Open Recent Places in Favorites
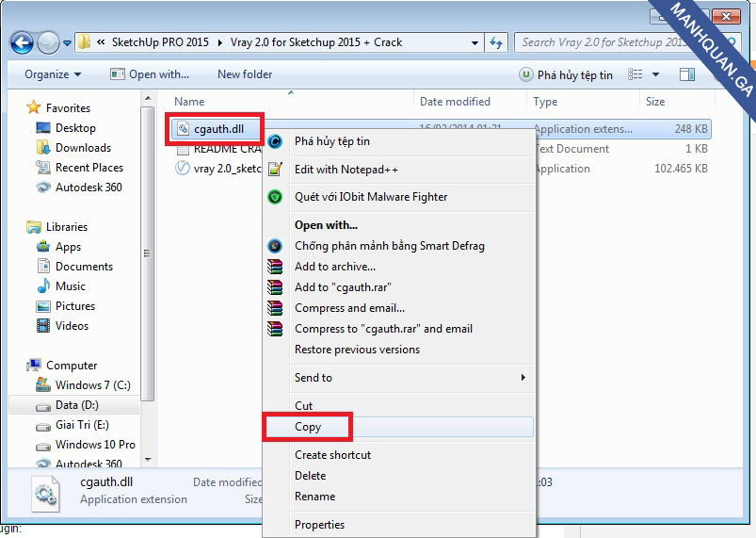 point(79,168)
